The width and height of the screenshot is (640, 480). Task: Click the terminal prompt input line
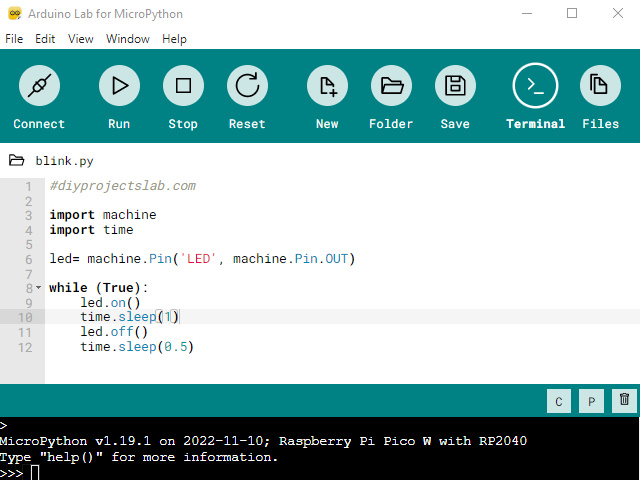coord(300,472)
